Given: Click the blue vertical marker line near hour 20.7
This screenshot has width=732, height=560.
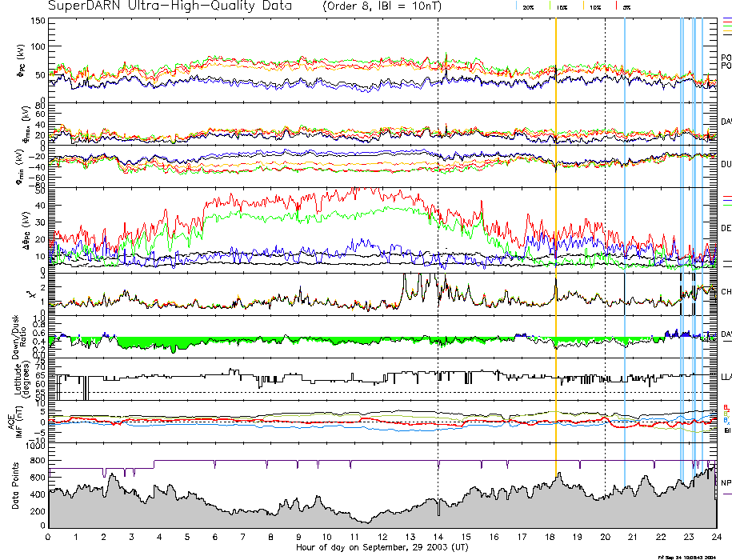Looking at the screenshot, I should pyautogui.click(x=625, y=240).
